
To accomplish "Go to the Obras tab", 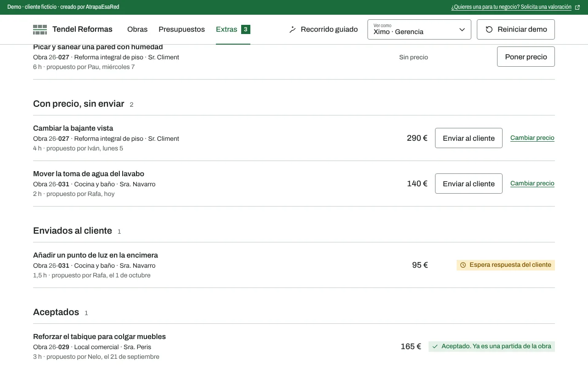I will [x=137, y=29].
